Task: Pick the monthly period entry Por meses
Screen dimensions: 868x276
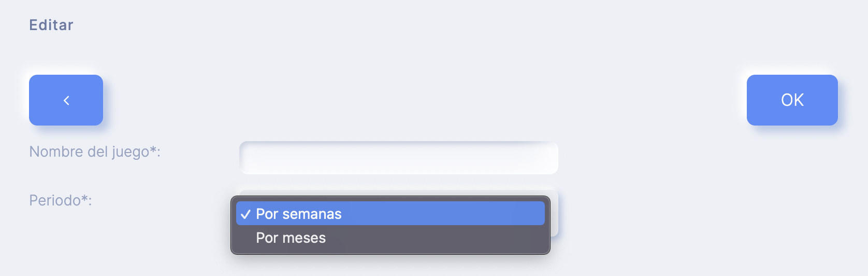Action: coord(390,238)
